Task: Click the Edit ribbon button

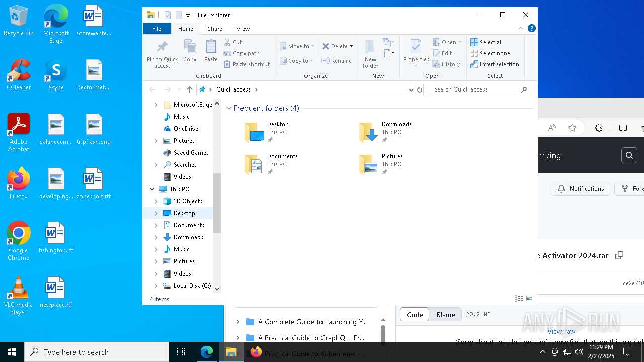Action: 443,53
